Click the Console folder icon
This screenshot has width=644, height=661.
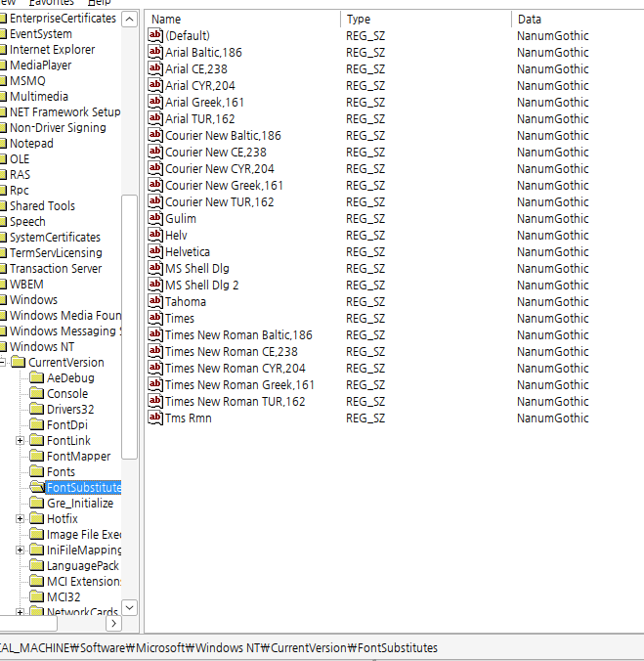click(36, 393)
